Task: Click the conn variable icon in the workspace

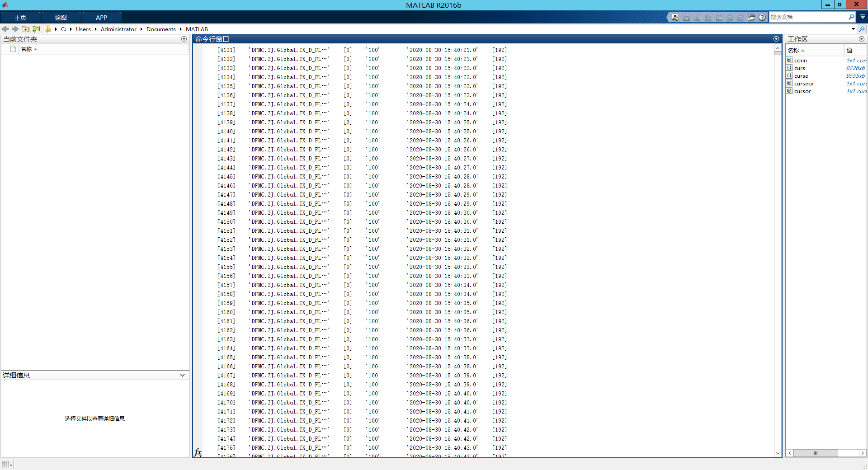Action: point(789,60)
